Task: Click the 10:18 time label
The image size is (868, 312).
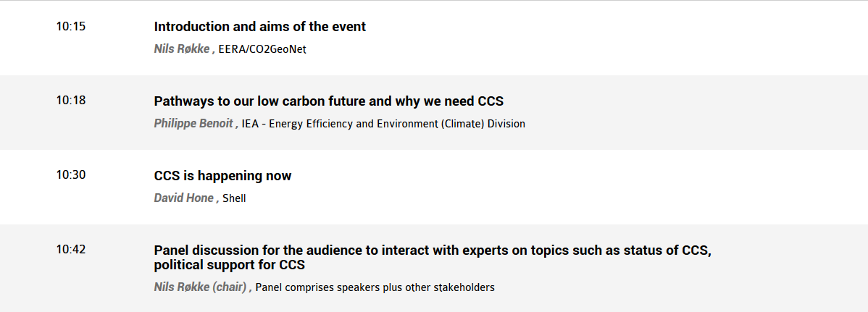Action: point(71,100)
